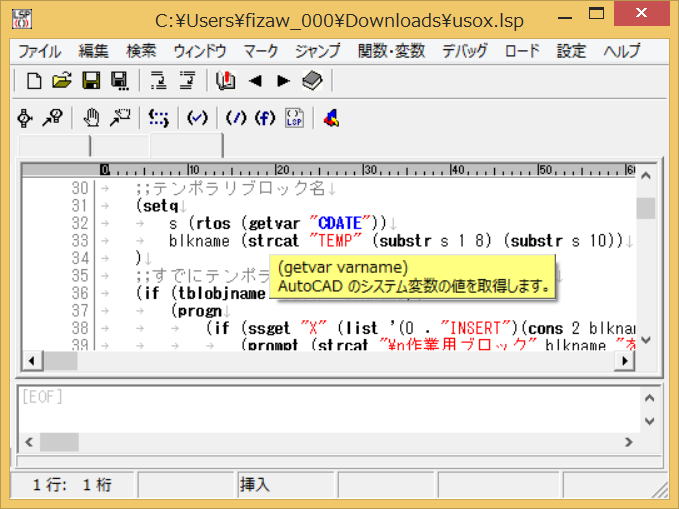
Task: Open the stacked books reference icon
Action: [x=313, y=81]
